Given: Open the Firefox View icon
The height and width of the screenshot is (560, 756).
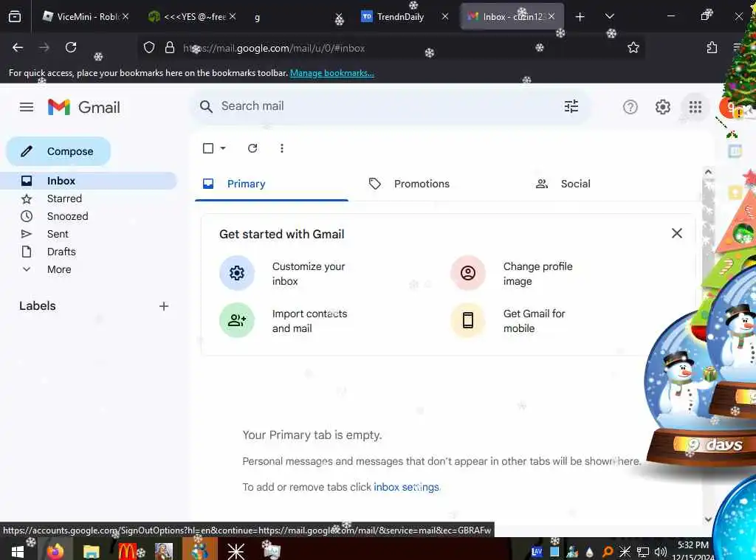Looking at the screenshot, I should click(15, 17).
